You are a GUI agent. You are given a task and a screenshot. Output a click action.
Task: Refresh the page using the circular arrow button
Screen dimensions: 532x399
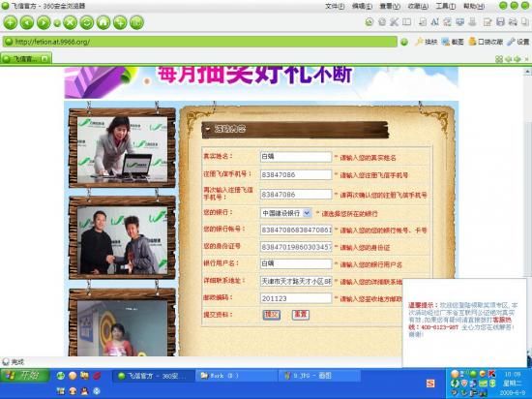(86, 22)
